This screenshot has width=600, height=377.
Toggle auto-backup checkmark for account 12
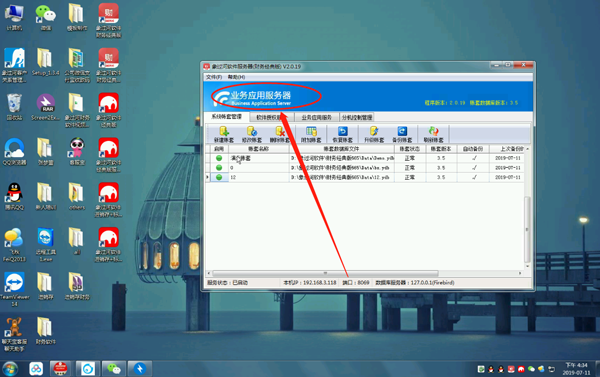474,177
